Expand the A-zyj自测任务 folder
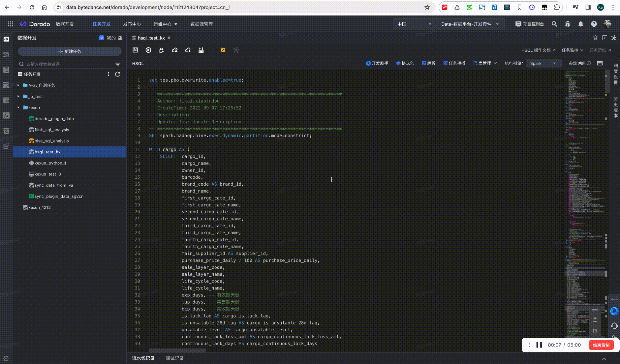Image resolution: width=620 pixels, height=364 pixels. 18,85
